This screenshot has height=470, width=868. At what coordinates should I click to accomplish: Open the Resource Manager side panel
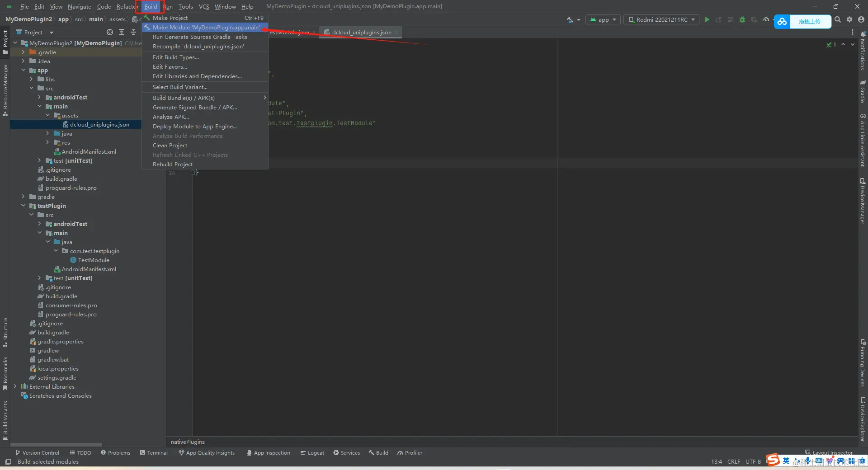pyautogui.click(x=5, y=90)
